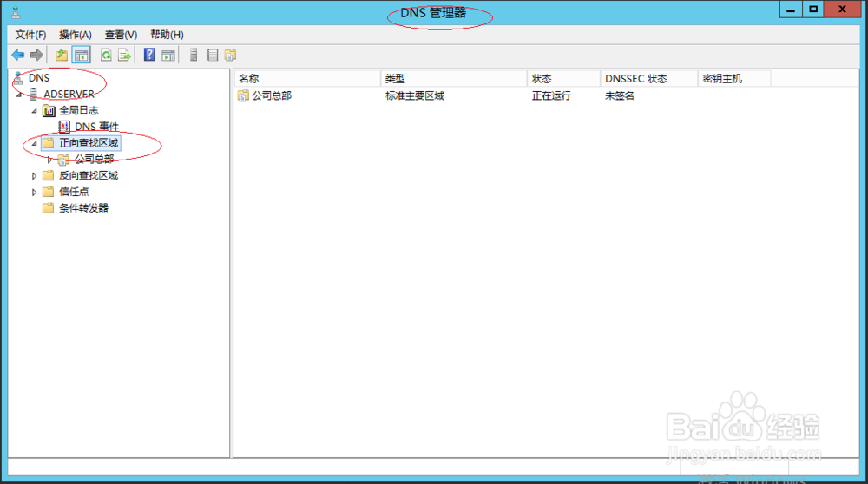Screen dimensions: 868x484
Task: Click the 全局日志 log icon in tree
Action: click(x=49, y=111)
